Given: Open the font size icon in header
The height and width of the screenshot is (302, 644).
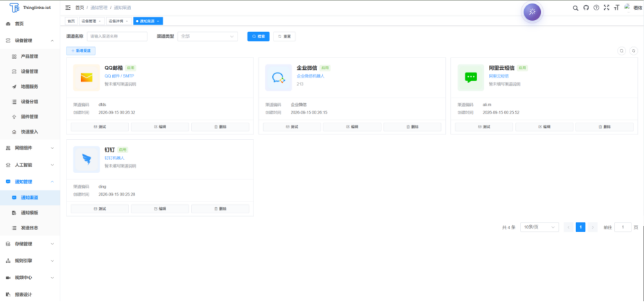Looking at the screenshot, I should (616, 8).
